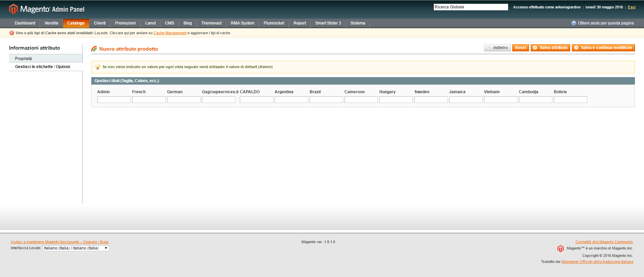Click the Gestisci titoli section header
644x277 pixels.
click(363, 81)
